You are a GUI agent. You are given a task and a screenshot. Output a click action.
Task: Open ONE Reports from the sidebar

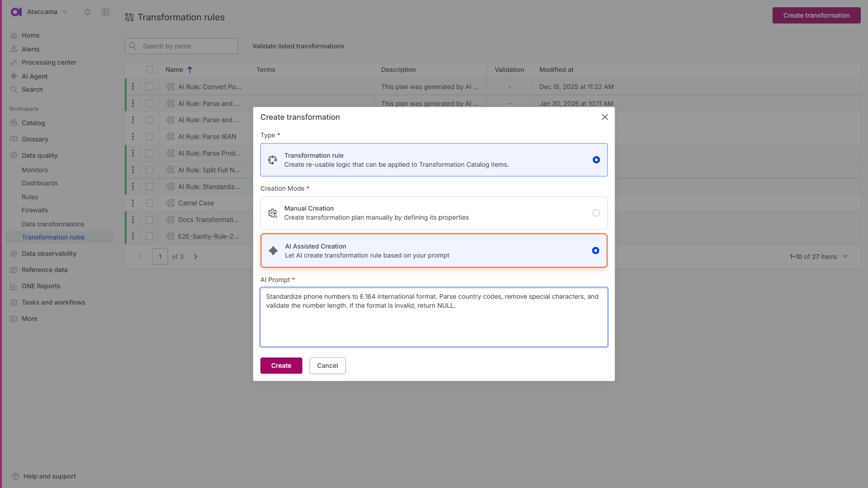(41, 286)
